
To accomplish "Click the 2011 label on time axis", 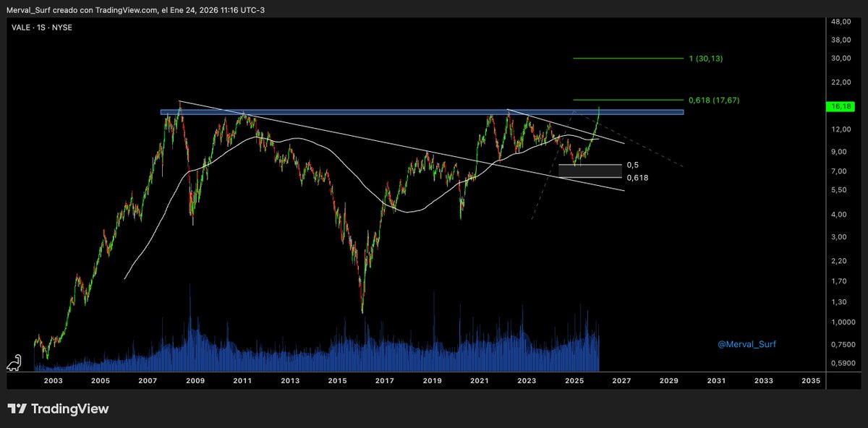I will 242,380.
